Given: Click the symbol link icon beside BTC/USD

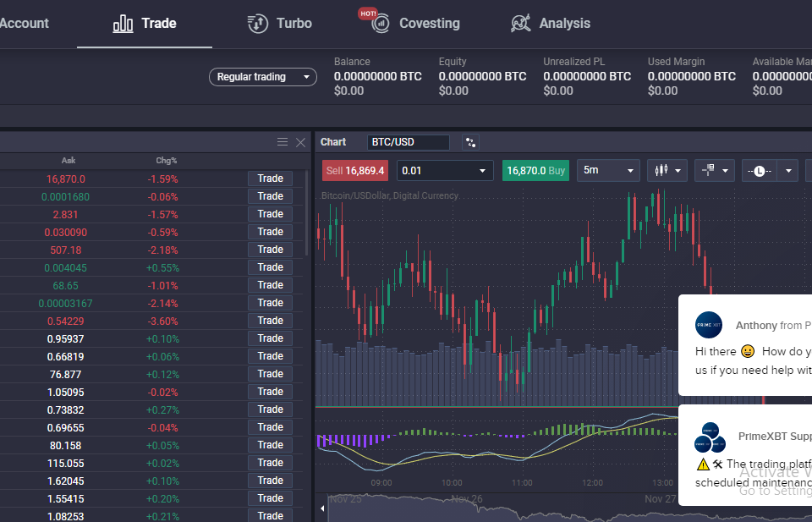Looking at the screenshot, I should (471, 142).
